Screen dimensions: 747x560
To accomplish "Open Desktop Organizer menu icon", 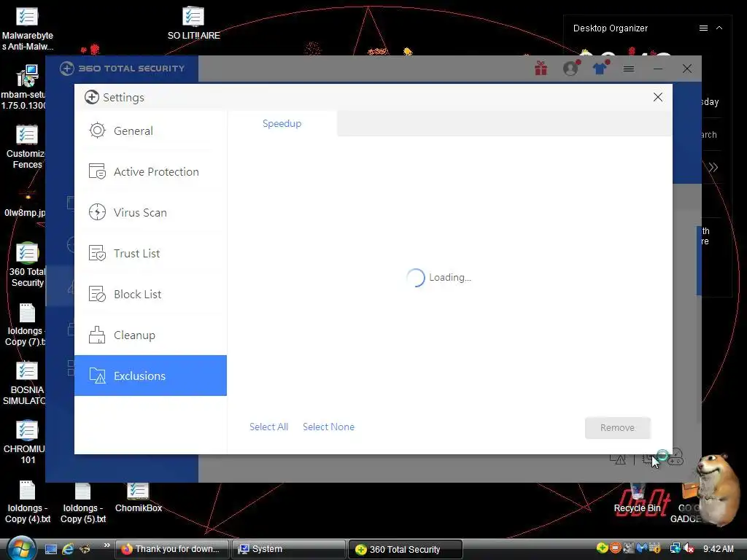I will coord(703,28).
